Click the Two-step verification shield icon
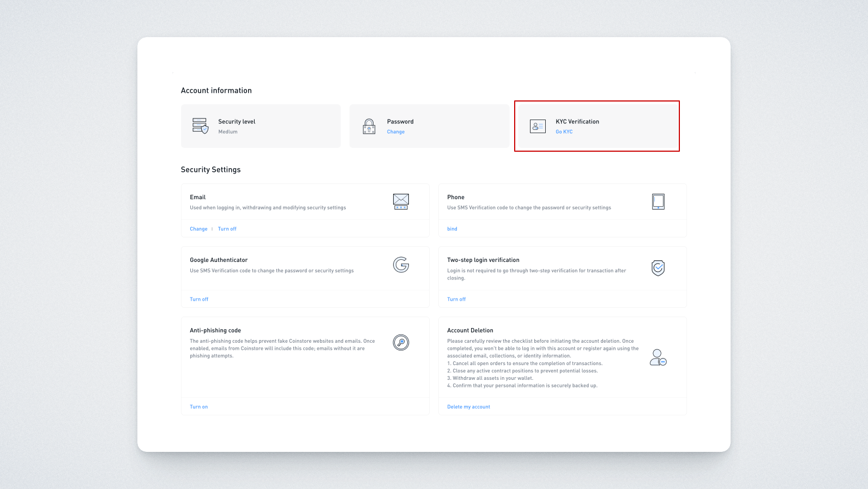 pyautogui.click(x=658, y=268)
